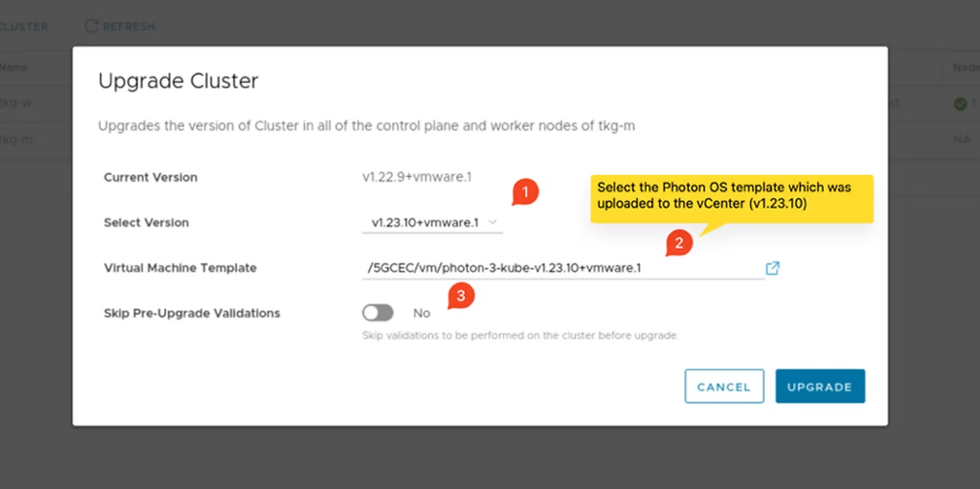
Task: Cancel the Upgrade Cluster dialog
Action: [724, 386]
